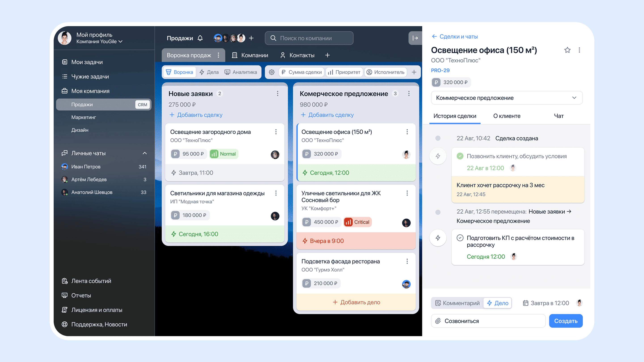Click the notification bell next to Продажи

tap(200, 38)
